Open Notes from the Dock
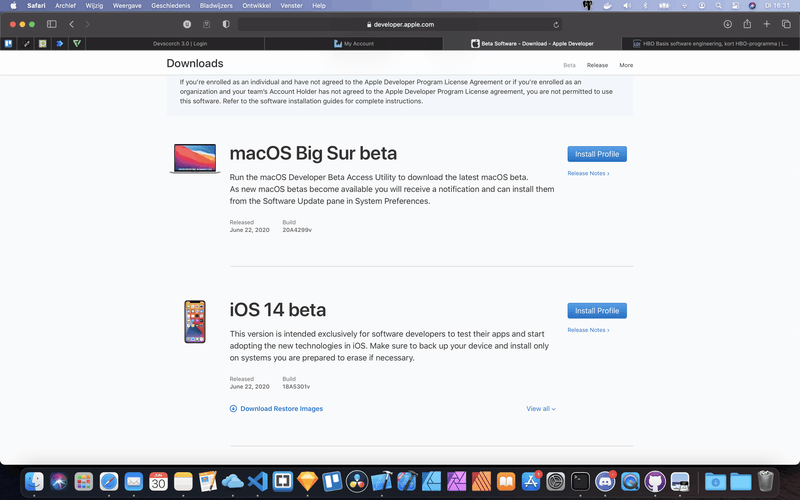This screenshot has width=800, height=500. (183, 481)
